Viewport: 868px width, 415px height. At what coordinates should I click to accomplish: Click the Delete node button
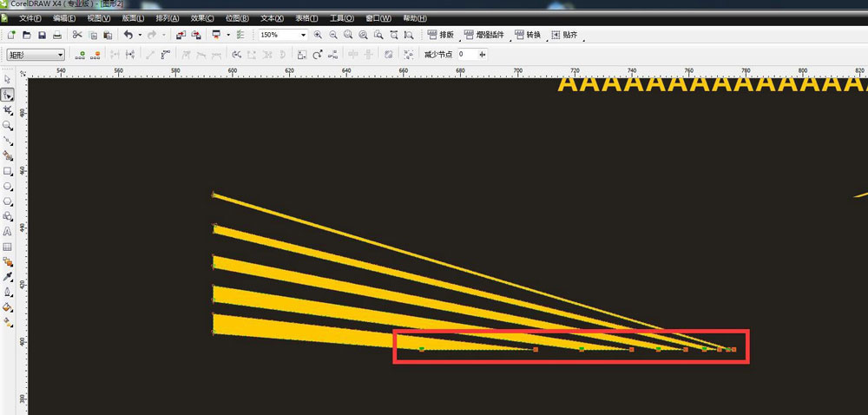coord(95,55)
